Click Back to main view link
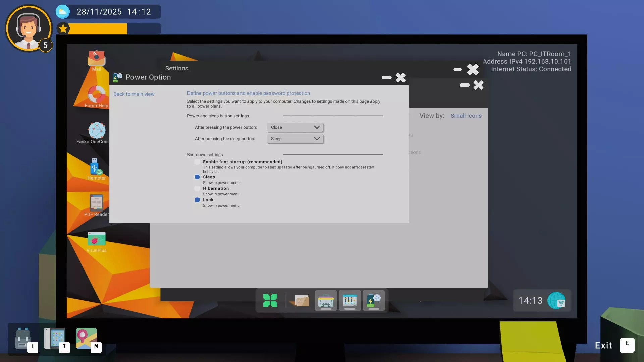Screen dimensions: 644x362 [134, 94]
